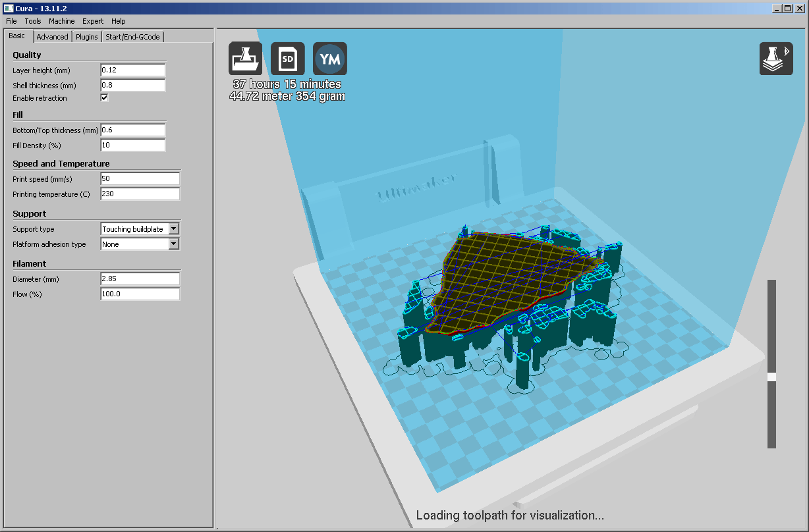
Task: Open the View mode layers icon
Action: 776,59
